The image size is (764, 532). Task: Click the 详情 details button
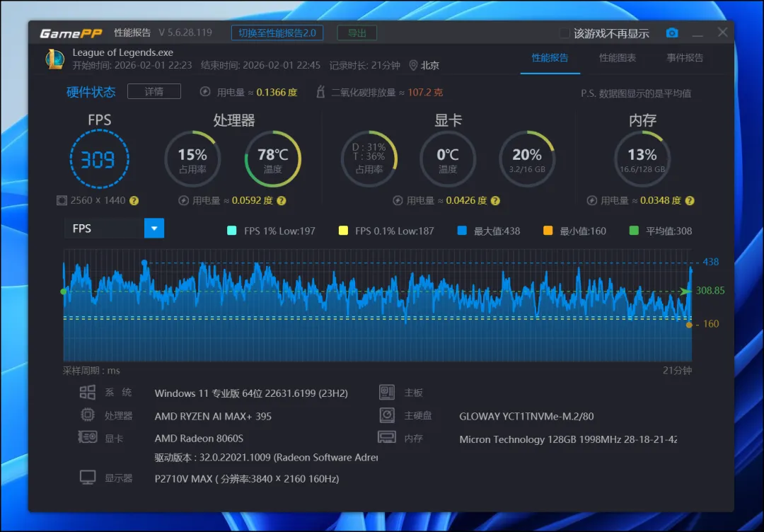(154, 91)
